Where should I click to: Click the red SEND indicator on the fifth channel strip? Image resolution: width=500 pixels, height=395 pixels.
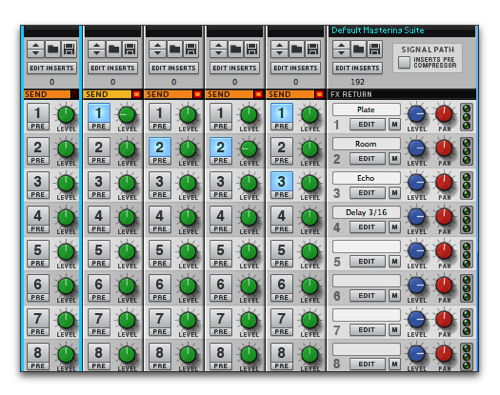coord(319,94)
